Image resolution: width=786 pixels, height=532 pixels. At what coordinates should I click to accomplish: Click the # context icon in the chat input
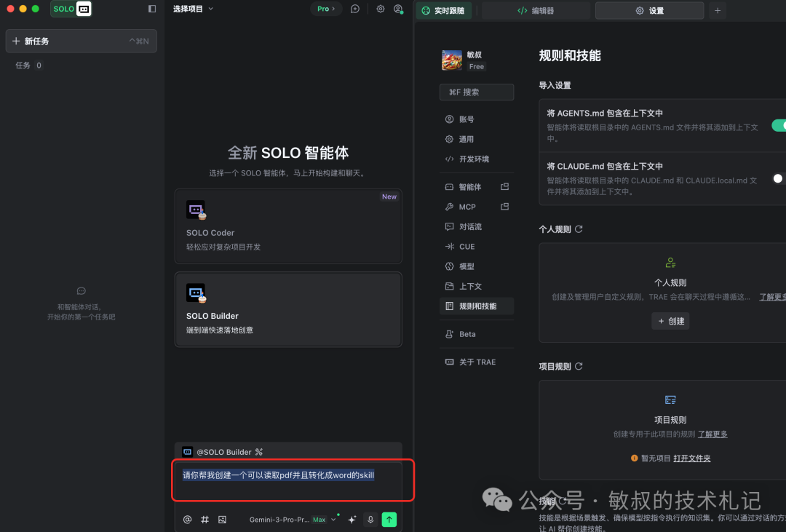(205, 519)
